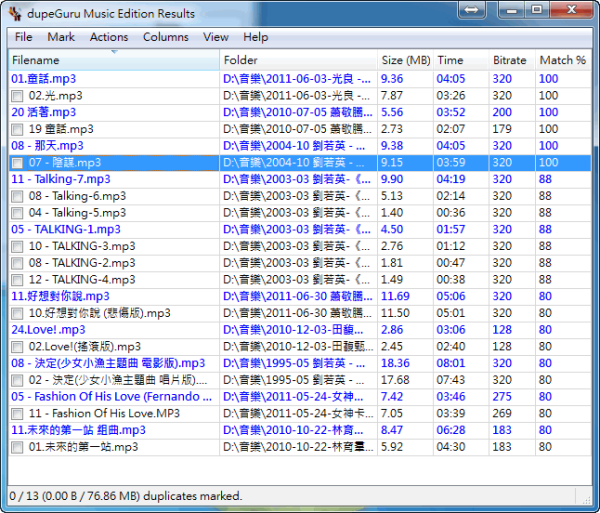Sort results by Size (MB) column header
Viewport: 600px width, 513px height.
tap(406, 60)
